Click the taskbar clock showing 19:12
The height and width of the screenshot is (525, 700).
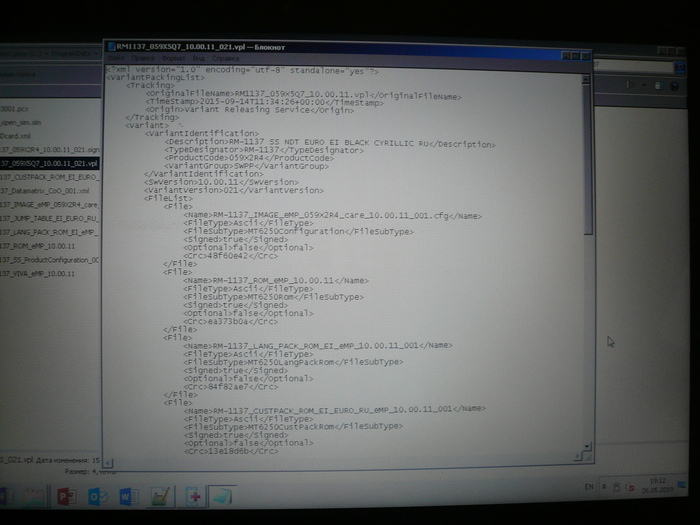[657, 485]
